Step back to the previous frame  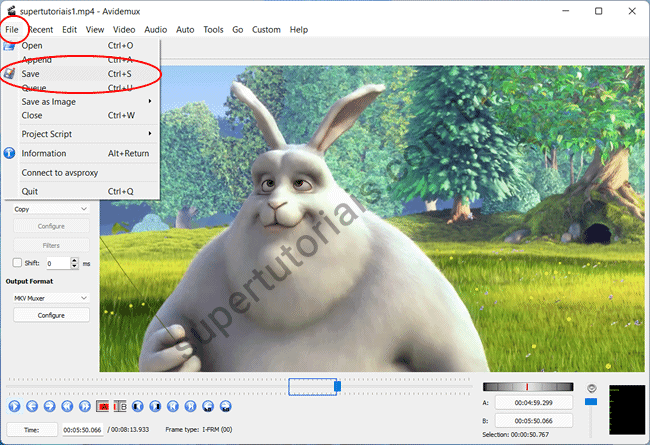[33, 407]
